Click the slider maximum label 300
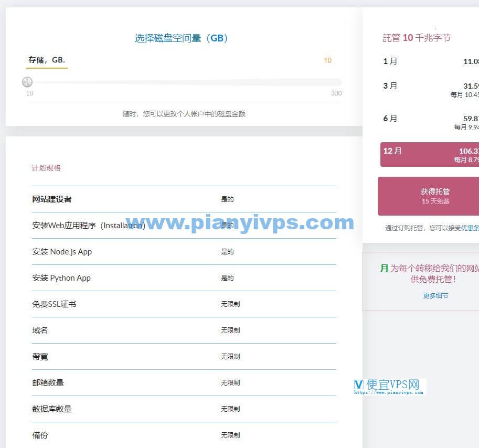Image resolution: width=479 pixels, height=448 pixels. (x=336, y=93)
